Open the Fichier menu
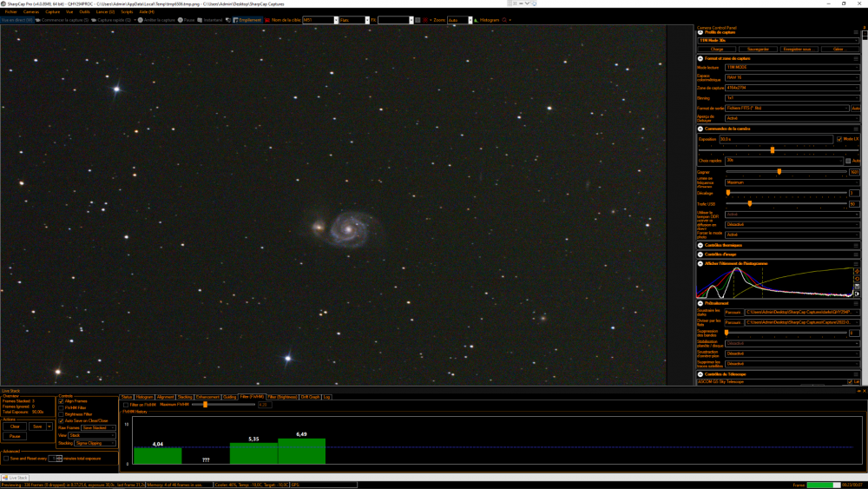The image size is (868, 489). tap(10, 11)
